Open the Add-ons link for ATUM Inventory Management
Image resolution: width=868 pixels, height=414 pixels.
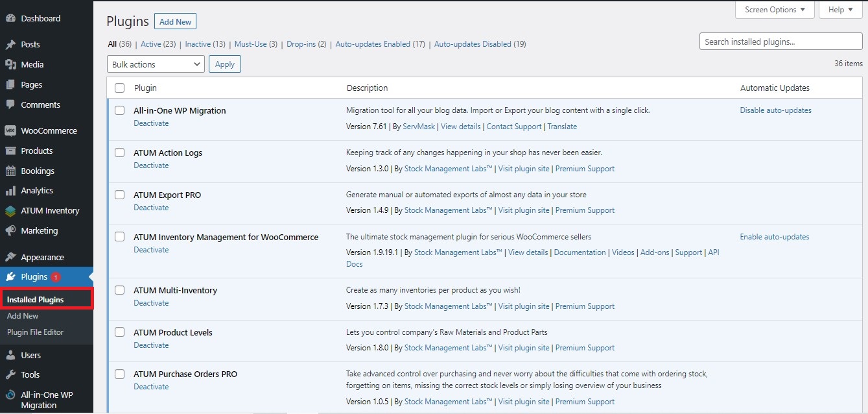pyautogui.click(x=655, y=252)
